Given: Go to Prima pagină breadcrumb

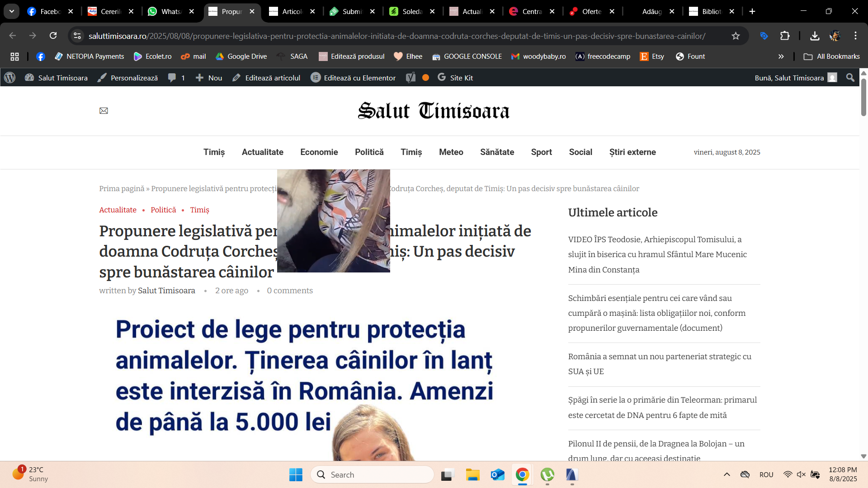Looking at the screenshot, I should (122, 188).
